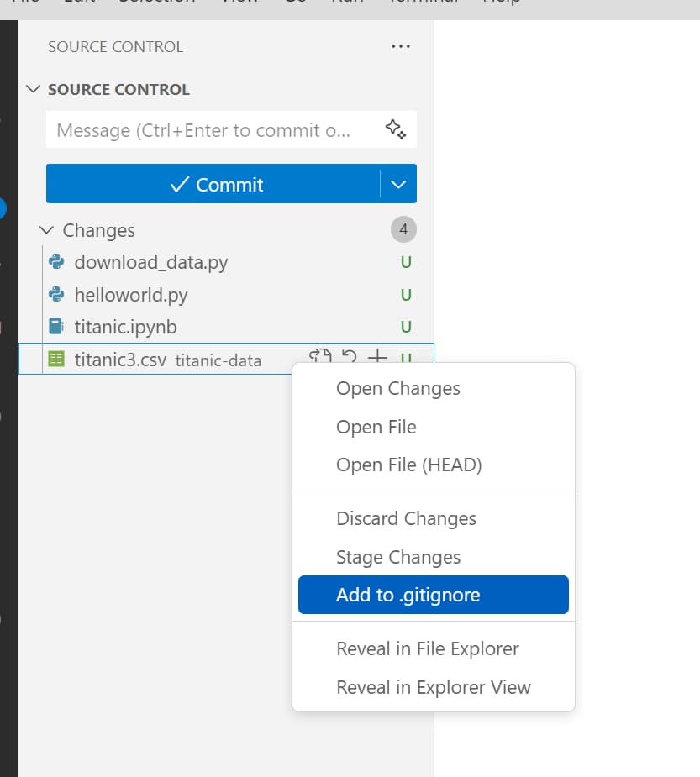The height and width of the screenshot is (777, 700).
Task: Select helloworld.py in the Changes list
Action: 130,295
